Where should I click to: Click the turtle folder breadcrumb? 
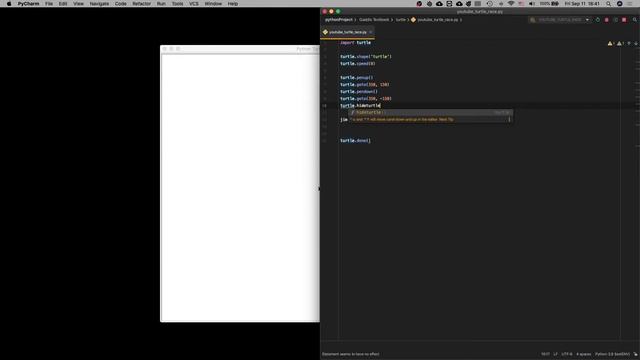pos(400,20)
